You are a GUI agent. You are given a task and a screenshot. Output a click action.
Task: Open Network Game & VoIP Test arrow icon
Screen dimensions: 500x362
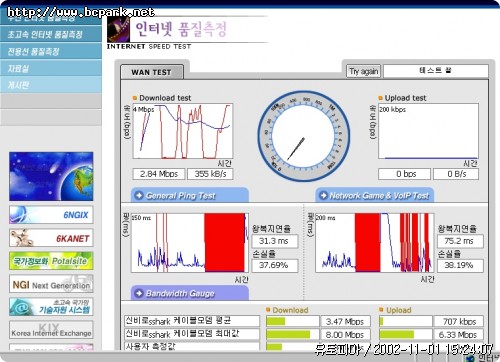pyautogui.click(x=323, y=195)
